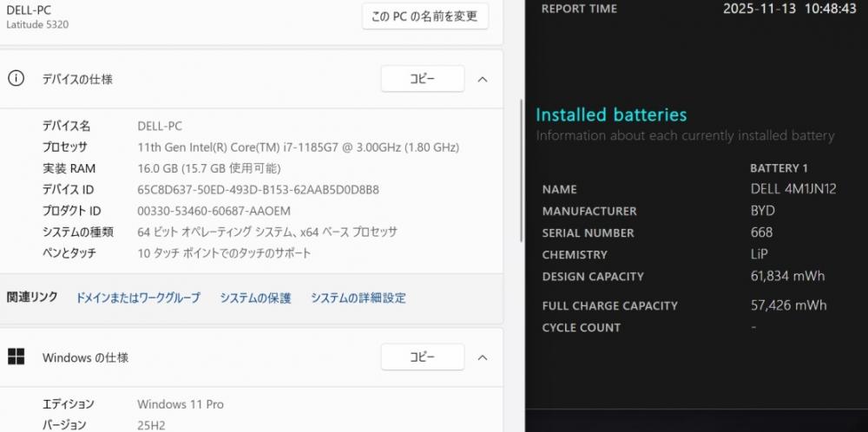Viewport: 868px width, 432px height.
Task: Click the device specifications info icon
Action: [16, 79]
